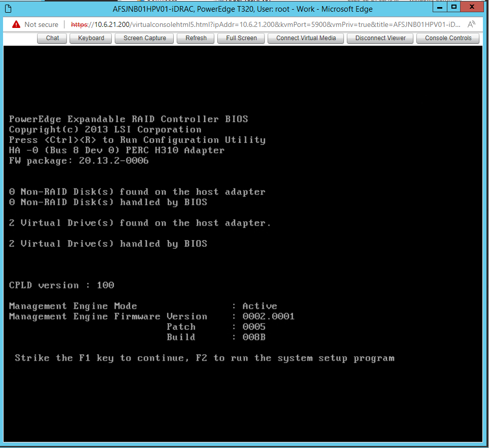The height and width of the screenshot is (448, 489).
Task: Click 'PowerEdge Expandable RAID Controller BIOS' text
Action: [x=128, y=119]
